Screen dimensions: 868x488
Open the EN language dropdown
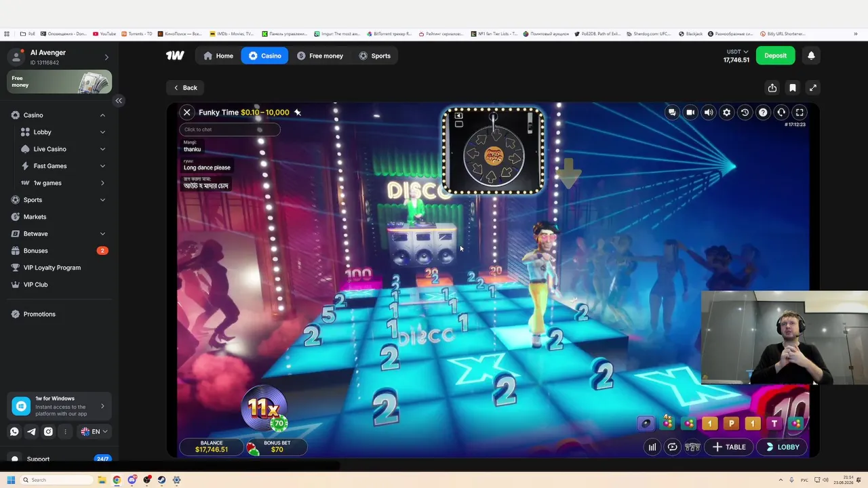[94, 432]
